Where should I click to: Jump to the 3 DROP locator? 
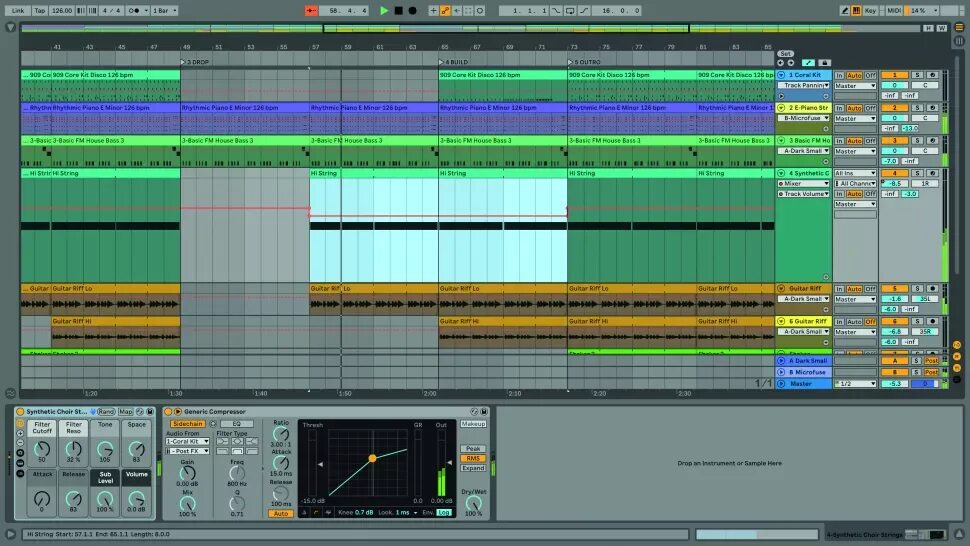195,62
